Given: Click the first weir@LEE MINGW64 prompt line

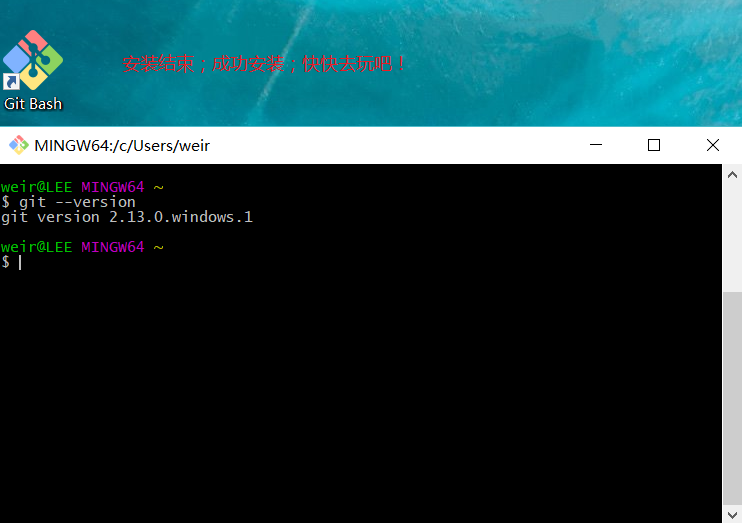Looking at the screenshot, I should pyautogui.click(x=82, y=187).
